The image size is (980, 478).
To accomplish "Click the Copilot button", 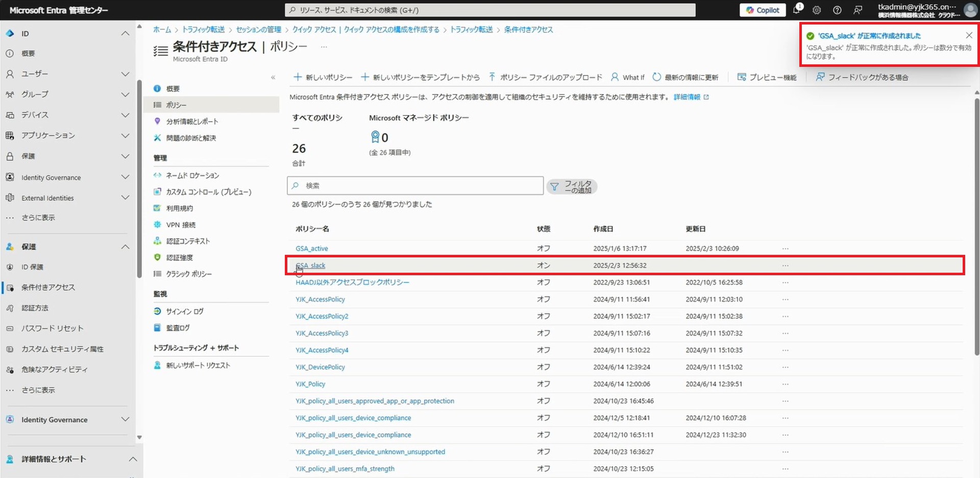I will (763, 10).
